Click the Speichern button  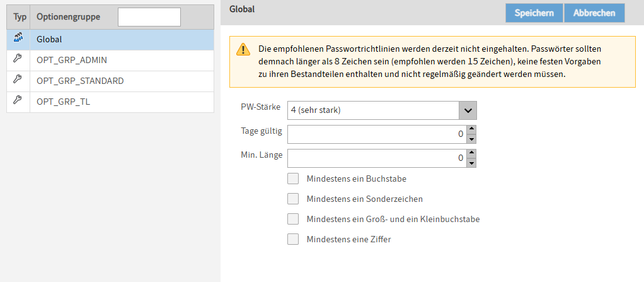coord(534,13)
